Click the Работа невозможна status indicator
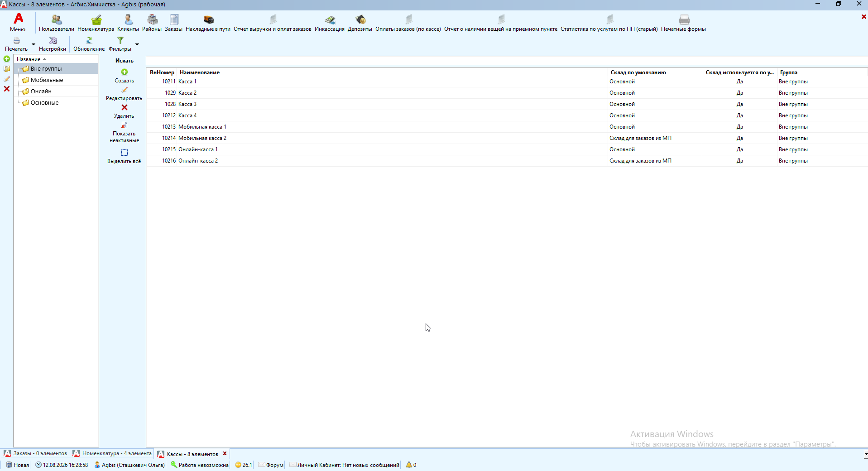Screen dimensions: 868x471 (200, 465)
